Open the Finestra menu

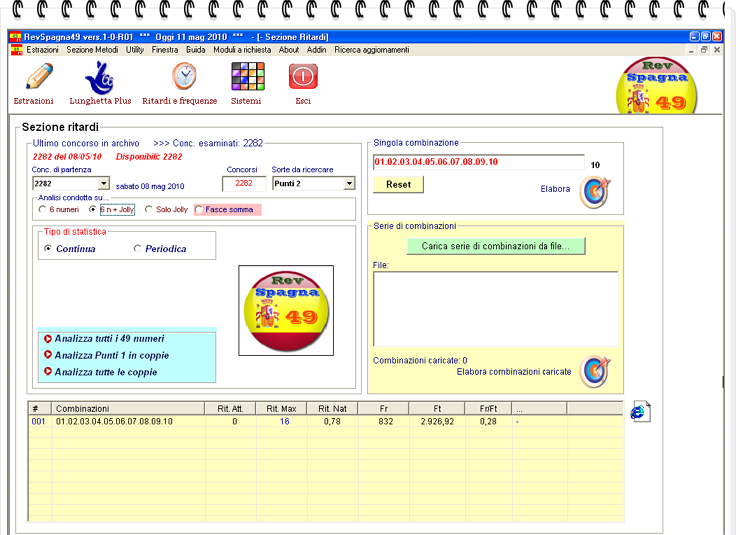click(x=165, y=50)
